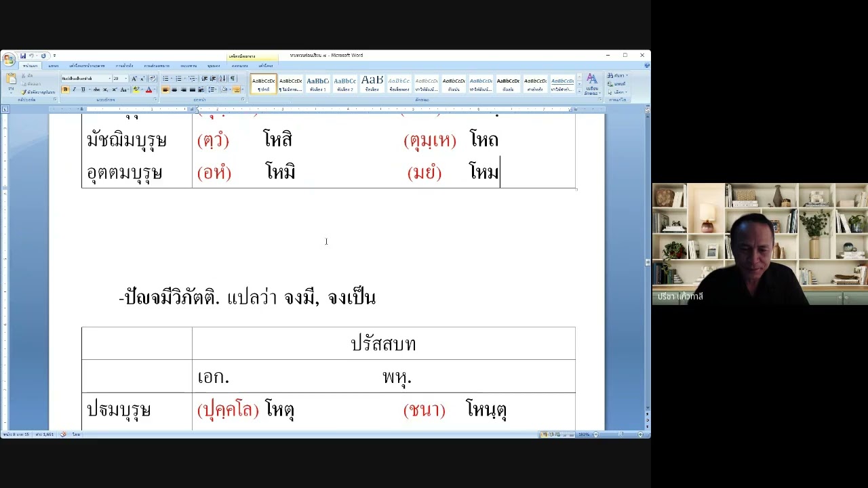The image size is (868, 488).
Task: Apply superscript formatting
Action: [x=115, y=89]
